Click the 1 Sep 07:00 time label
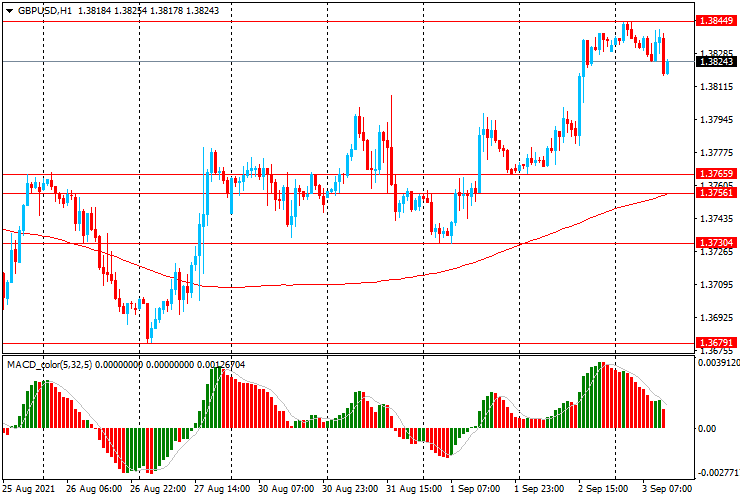This screenshot has width=740, height=500. click(475, 489)
